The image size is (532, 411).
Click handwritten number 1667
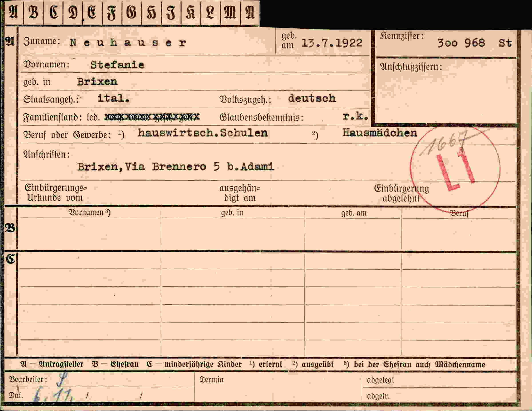click(444, 143)
